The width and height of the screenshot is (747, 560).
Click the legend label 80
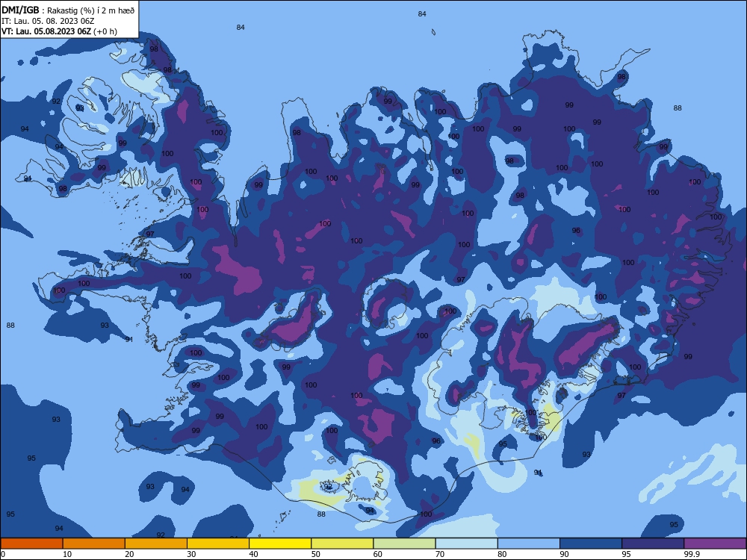(502, 554)
